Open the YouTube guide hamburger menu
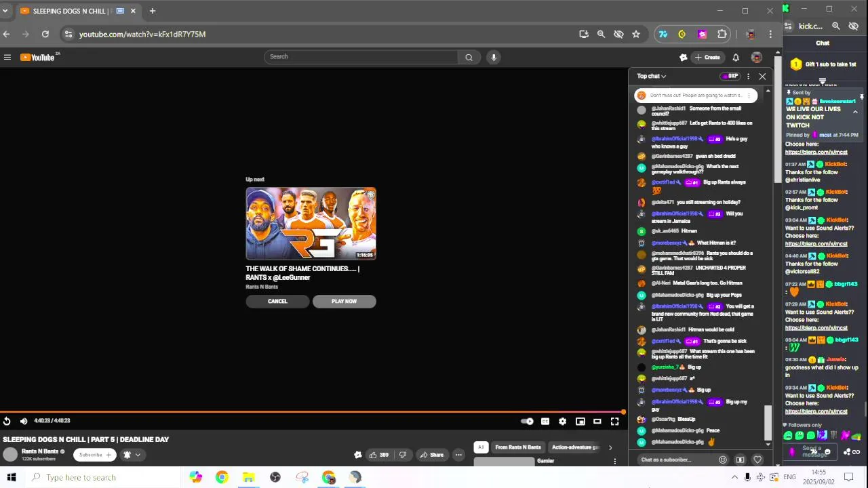This screenshot has width=868, height=488. 7,58
